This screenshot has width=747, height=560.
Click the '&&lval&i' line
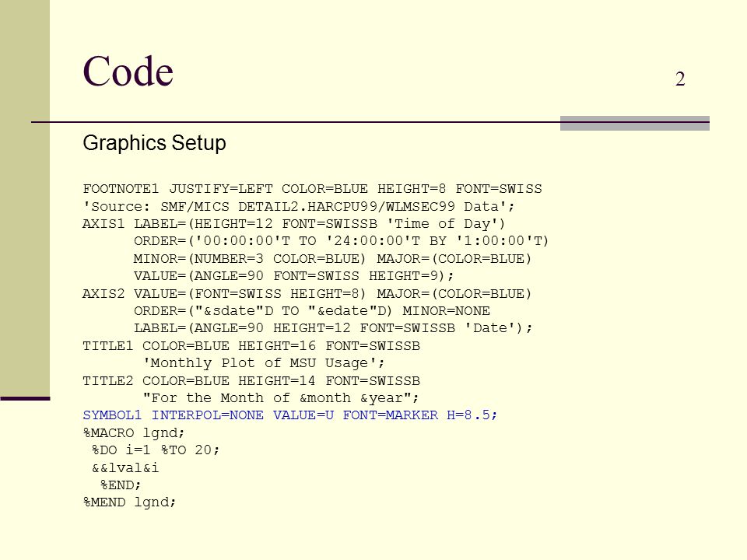(x=125, y=468)
